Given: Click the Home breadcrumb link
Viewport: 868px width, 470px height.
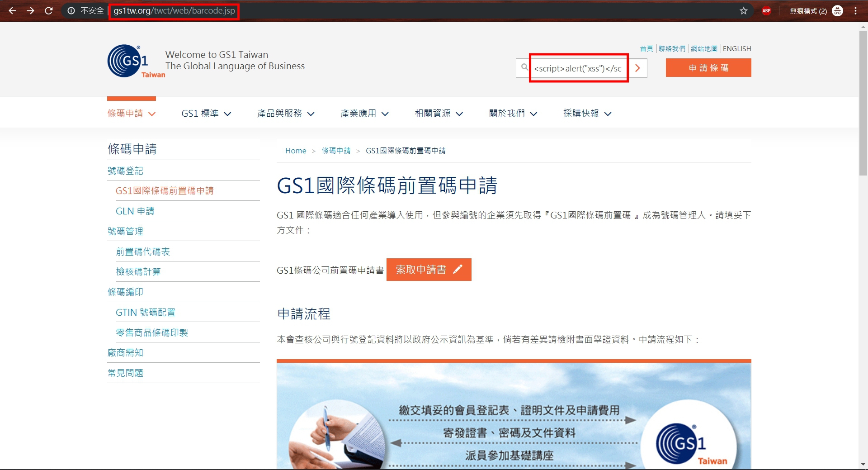Looking at the screenshot, I should [296, 151].
